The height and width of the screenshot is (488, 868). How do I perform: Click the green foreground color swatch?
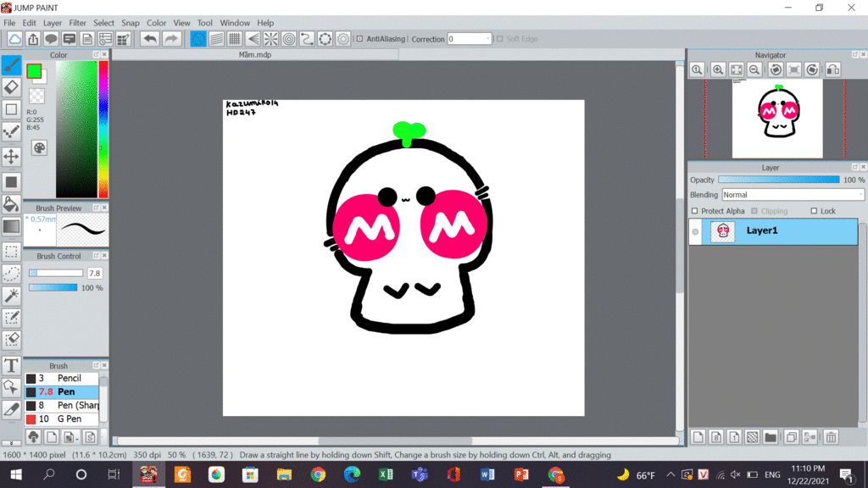pos(34,71)
